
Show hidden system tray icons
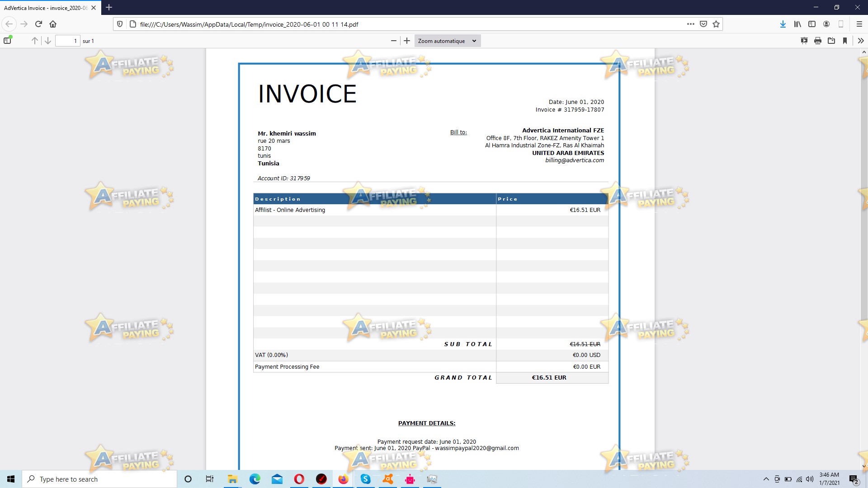(x=766, y=479)
